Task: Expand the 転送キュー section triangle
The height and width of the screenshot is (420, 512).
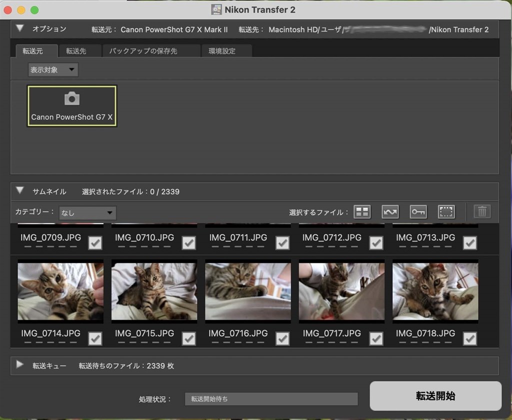Action: coord(19,364)
